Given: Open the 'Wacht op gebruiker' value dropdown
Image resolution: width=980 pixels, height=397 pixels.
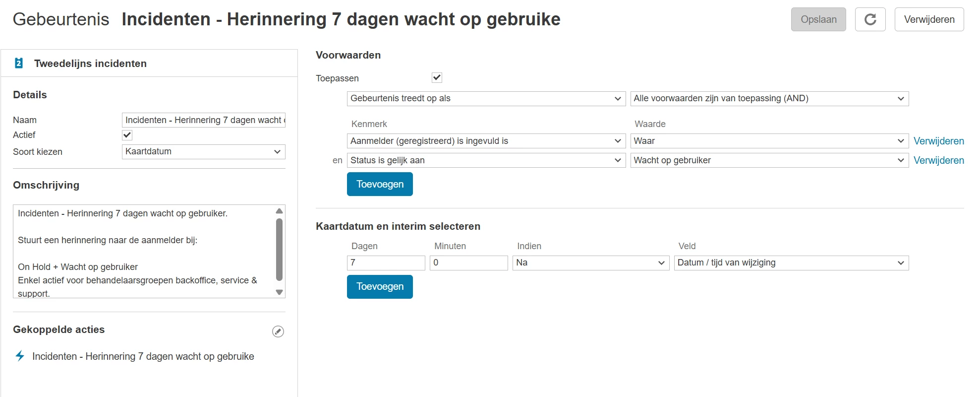Looking at the screenshot, I should (x=769, y=160).
